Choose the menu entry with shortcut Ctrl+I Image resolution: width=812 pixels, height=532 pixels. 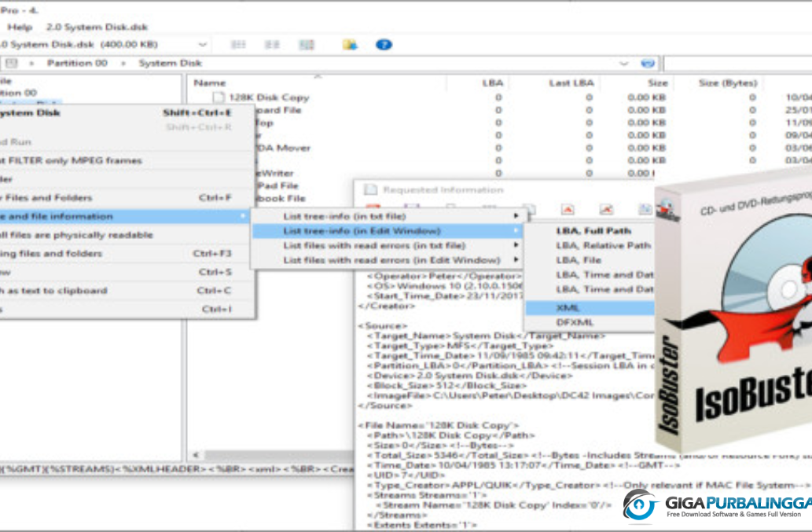coord(127,310)
